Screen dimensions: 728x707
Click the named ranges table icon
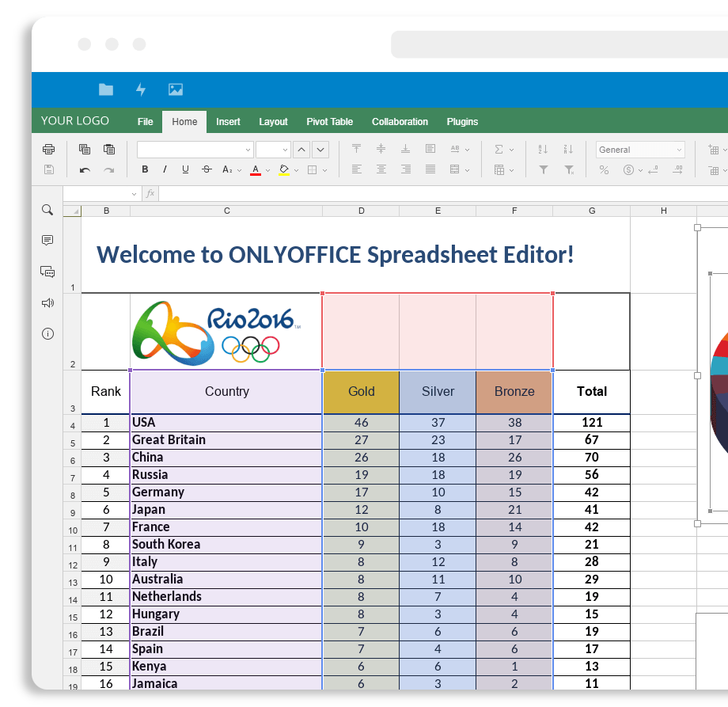coord(499,170)
